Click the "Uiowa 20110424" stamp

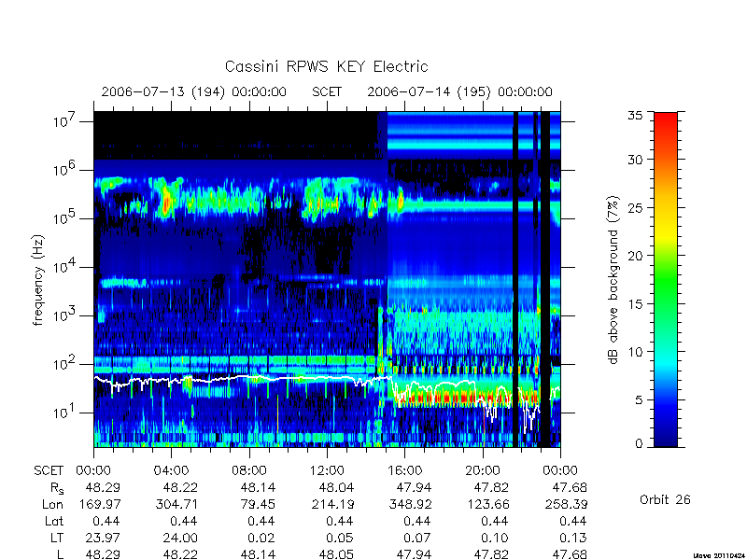click(719, 555)
